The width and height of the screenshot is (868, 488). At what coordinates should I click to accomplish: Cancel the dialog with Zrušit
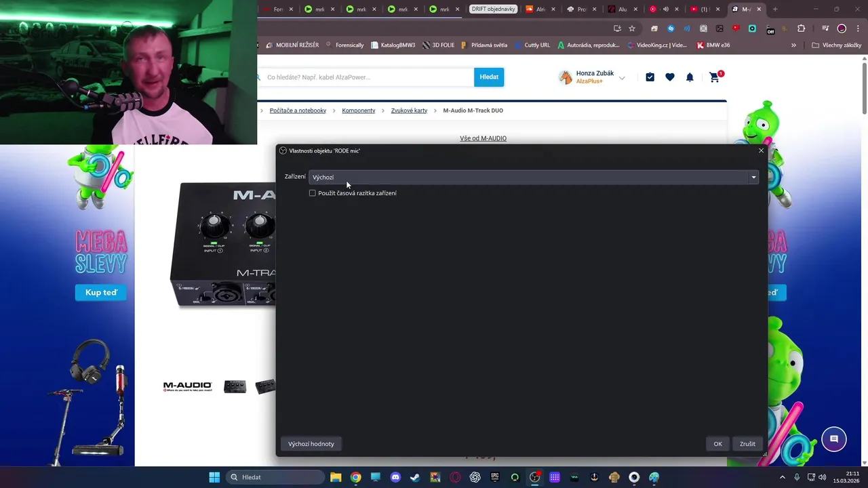747,444
